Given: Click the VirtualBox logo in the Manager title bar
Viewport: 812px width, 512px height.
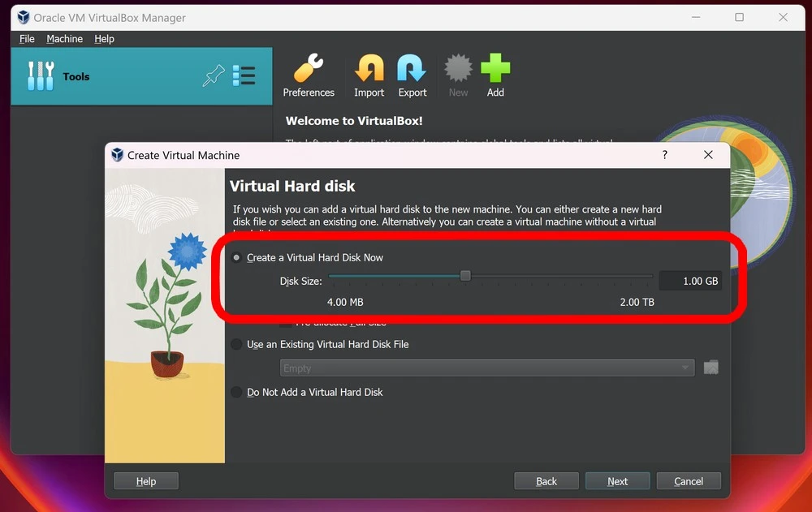Looking at the screenshot, I should [x=24, y=17].
